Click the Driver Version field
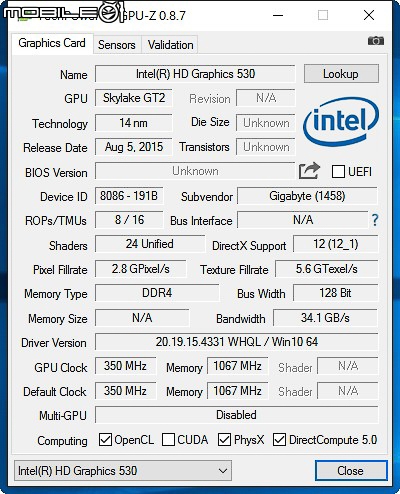The width and height of the screenshot is (400, 494). coord(237,342)
